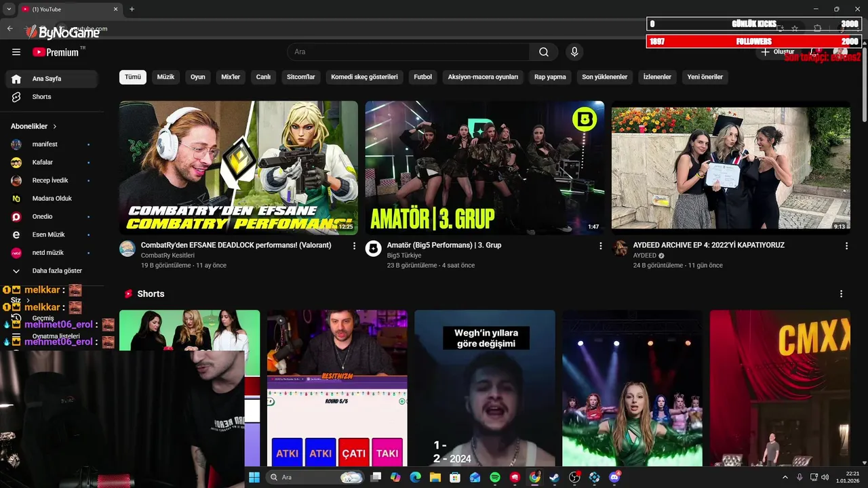Expand Daha fazla göster in sidebar
868x488 pixels.
51,271
